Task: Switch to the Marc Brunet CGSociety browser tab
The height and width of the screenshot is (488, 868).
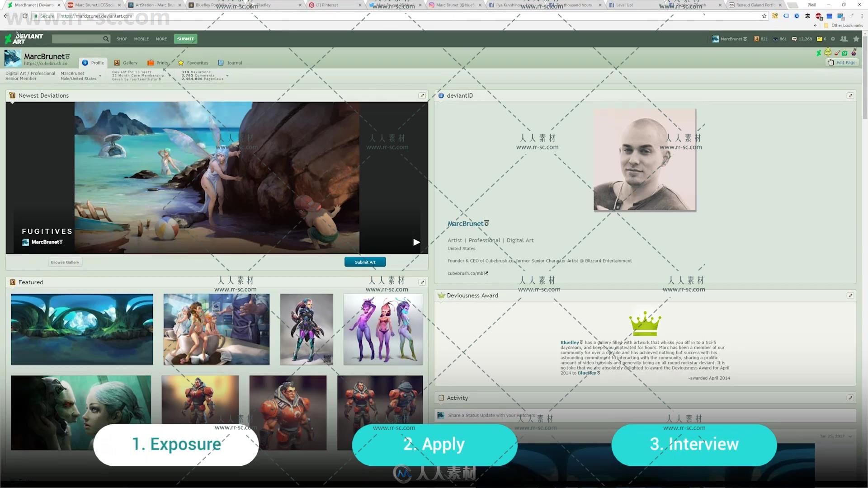Action: click(94, 5)
